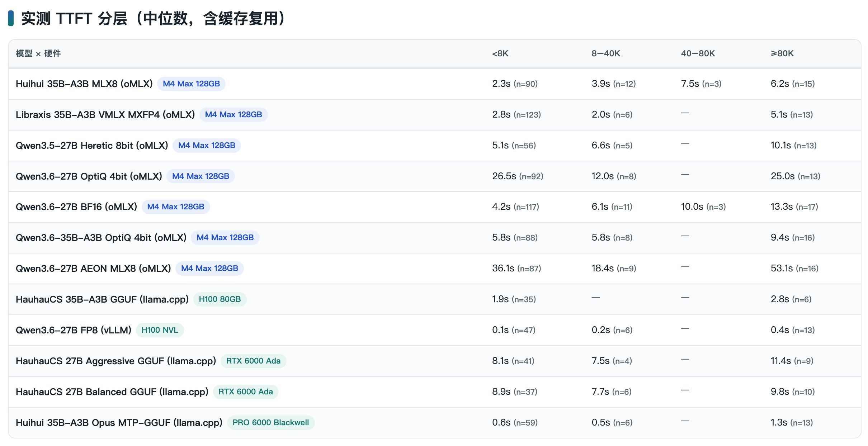868x446 pixels.
Task: Select "Huihui 35B-A3B Opus MTP-GGUF (llama.cpp)" model name
Action: coord(119,423)
